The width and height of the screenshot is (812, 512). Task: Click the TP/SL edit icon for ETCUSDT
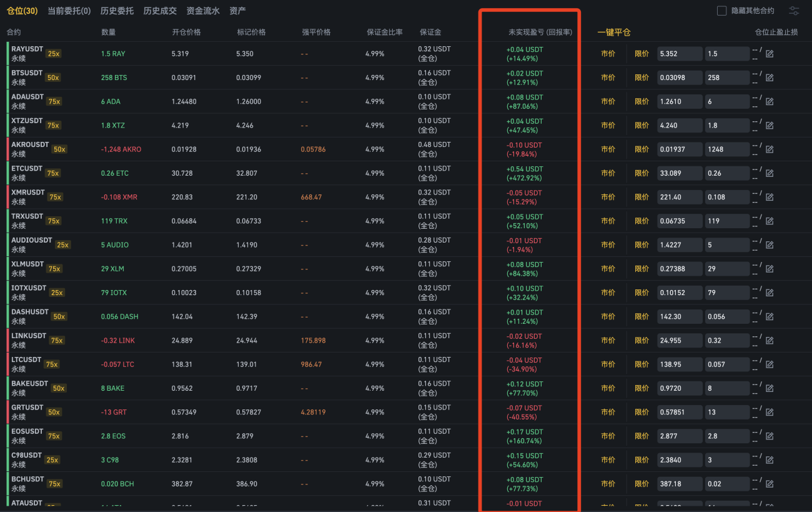(x=770, y=173)
